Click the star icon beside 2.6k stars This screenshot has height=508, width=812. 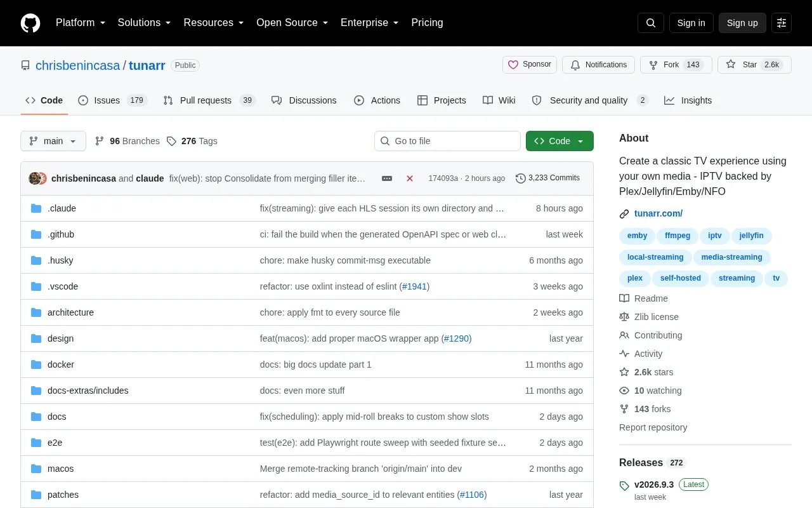624,372
